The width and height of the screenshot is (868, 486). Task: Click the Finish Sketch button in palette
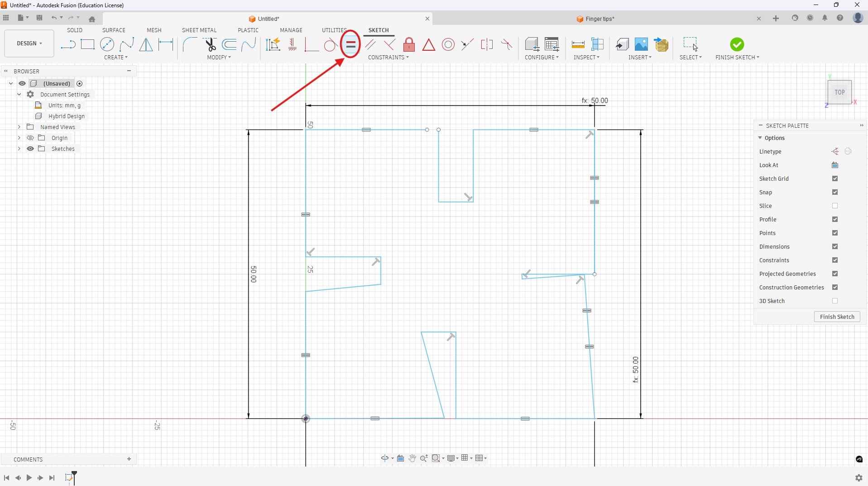pos(837,317)
